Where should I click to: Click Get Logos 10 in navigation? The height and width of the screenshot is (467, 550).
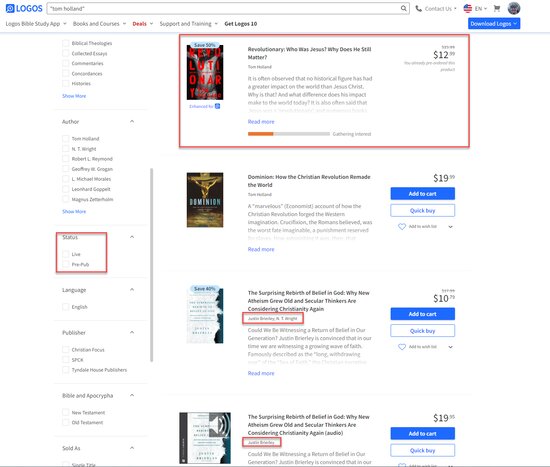click(x=241, y=24)
